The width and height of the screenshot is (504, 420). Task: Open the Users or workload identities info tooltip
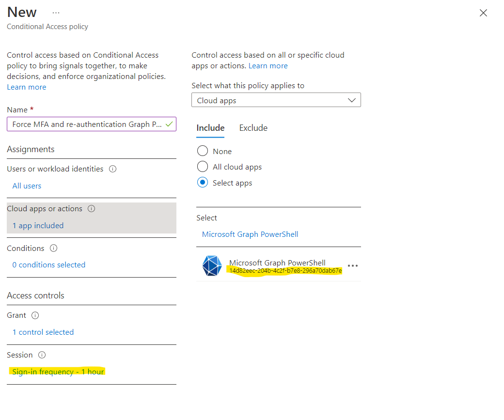click(112, 169)
